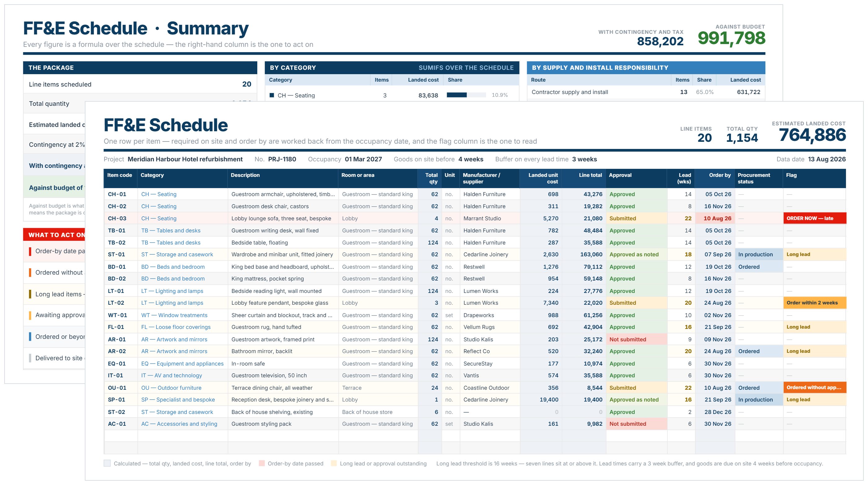The image size is (868, 485).
Task: Select total qty 124 on TB-02 row
Action: (x=433, y=243)
